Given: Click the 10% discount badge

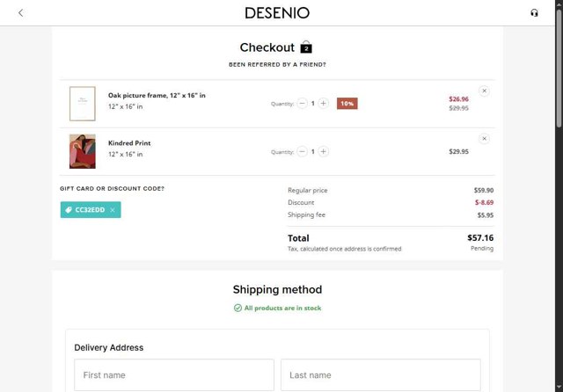Looking at the screenshot, I should (x=347, y=104).
